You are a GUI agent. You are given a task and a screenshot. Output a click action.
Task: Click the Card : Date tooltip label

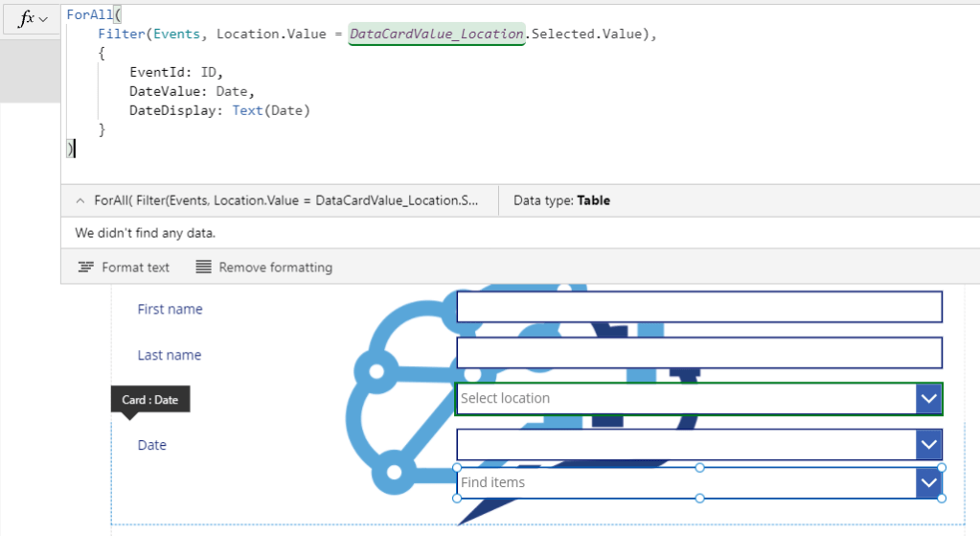click(150, 400)
